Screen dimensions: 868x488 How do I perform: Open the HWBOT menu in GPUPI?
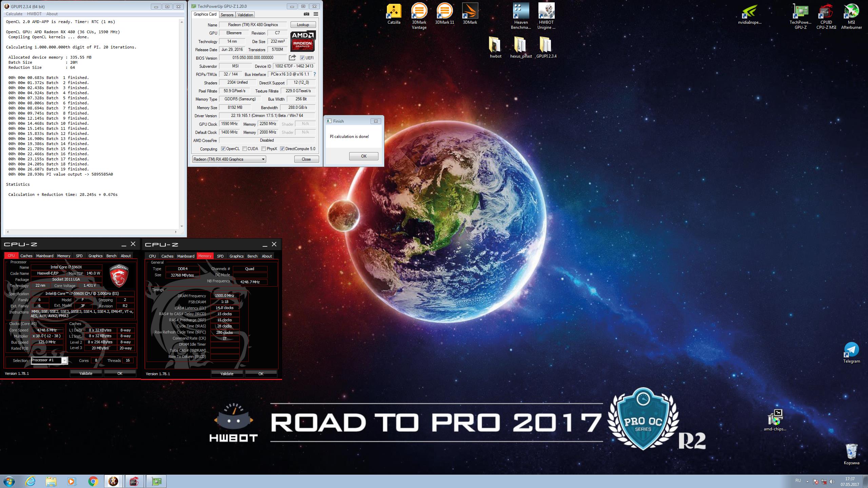click(34, 14)
